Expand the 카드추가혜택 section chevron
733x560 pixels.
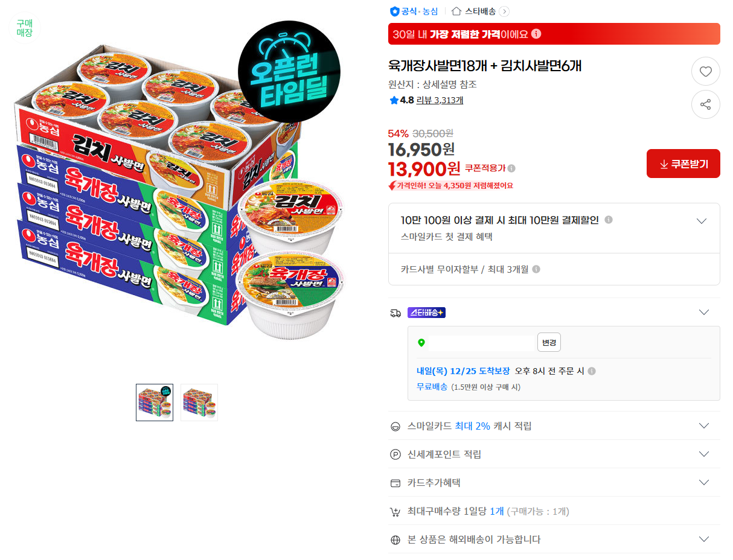(703, 482)
